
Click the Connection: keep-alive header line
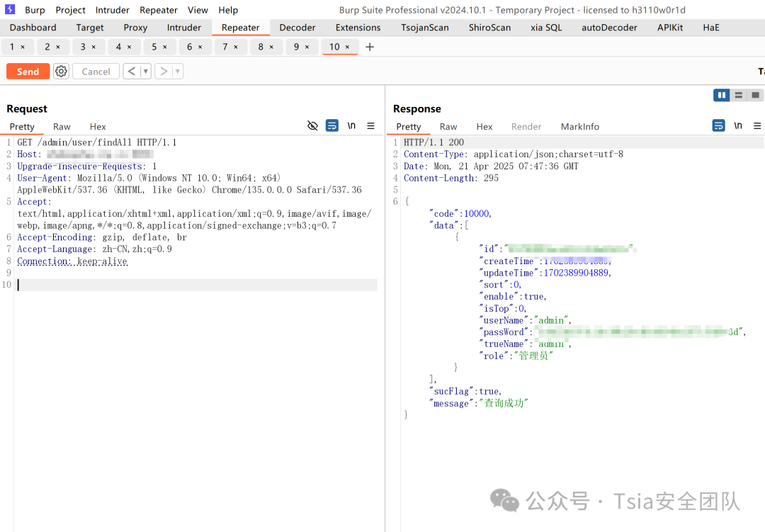point(72,261)
